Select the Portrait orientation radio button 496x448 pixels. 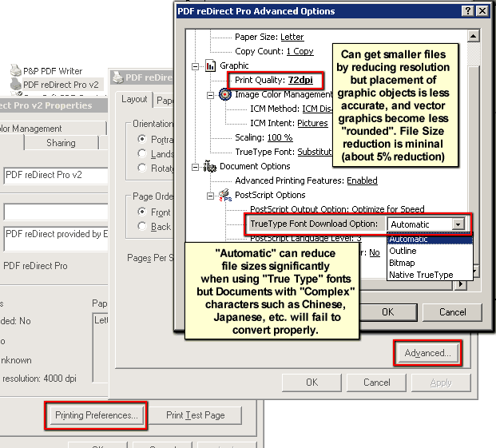click(x=142, y=139)
